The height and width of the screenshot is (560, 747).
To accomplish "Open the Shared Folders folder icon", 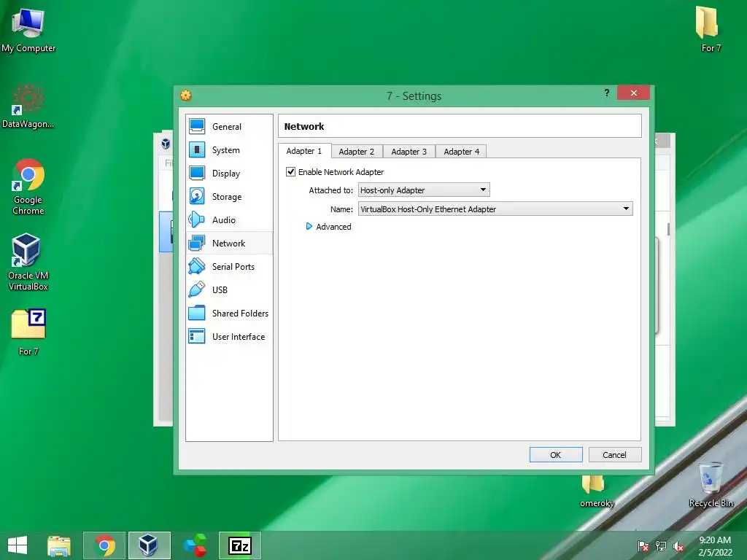I will click(197, 314).
